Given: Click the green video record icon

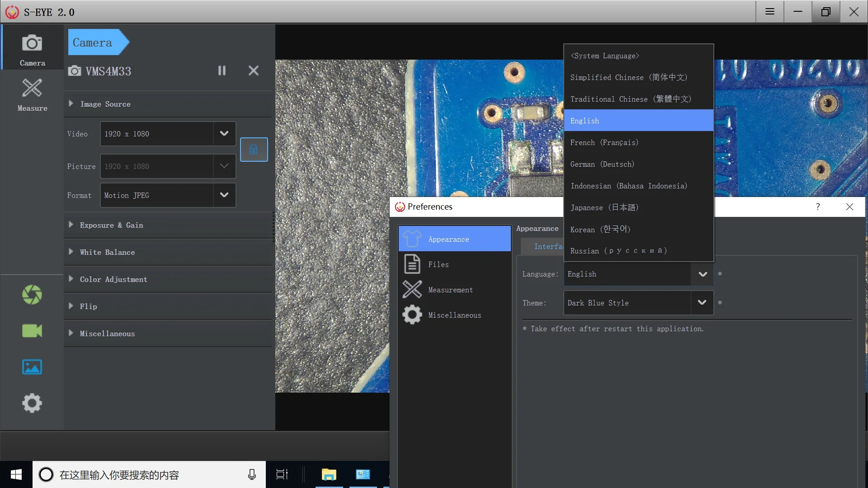Looking at the screenshot, I should pos(32,331).
